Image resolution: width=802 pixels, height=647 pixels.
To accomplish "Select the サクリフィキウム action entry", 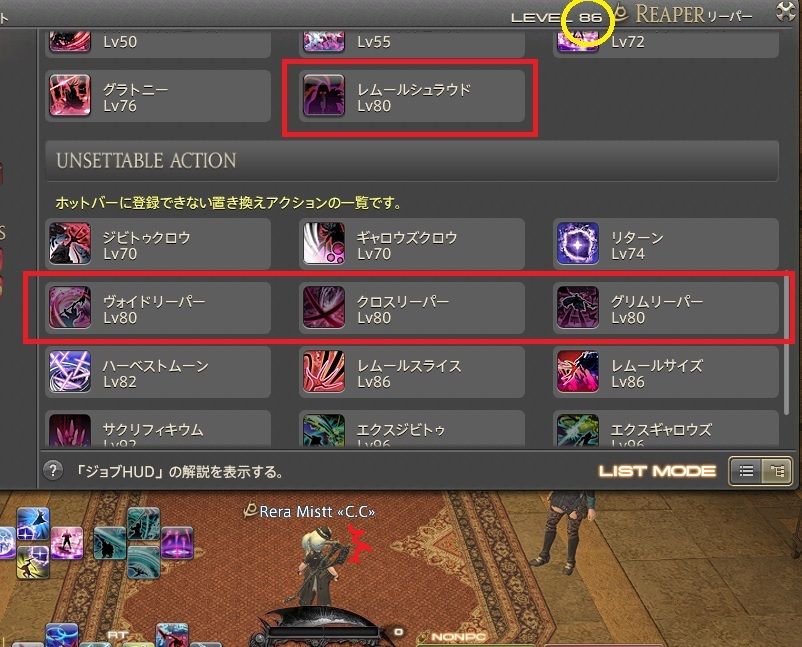I will pos(158,429).
